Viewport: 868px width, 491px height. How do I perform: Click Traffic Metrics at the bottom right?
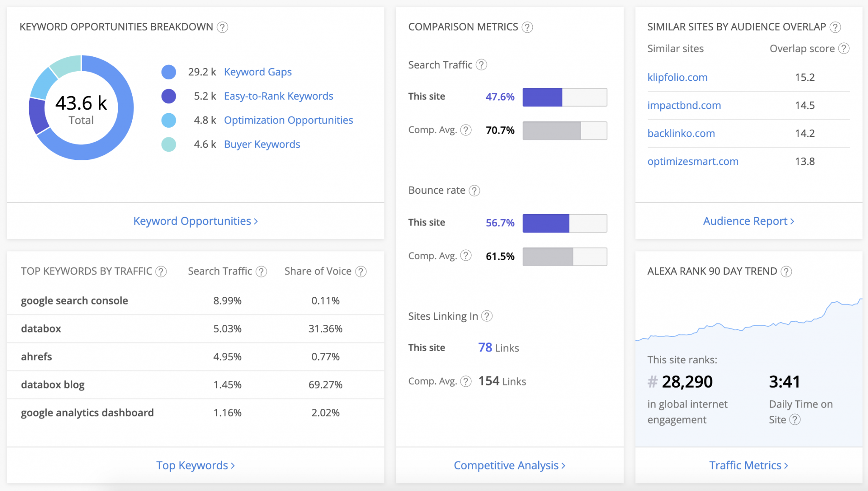pos(748,465)
